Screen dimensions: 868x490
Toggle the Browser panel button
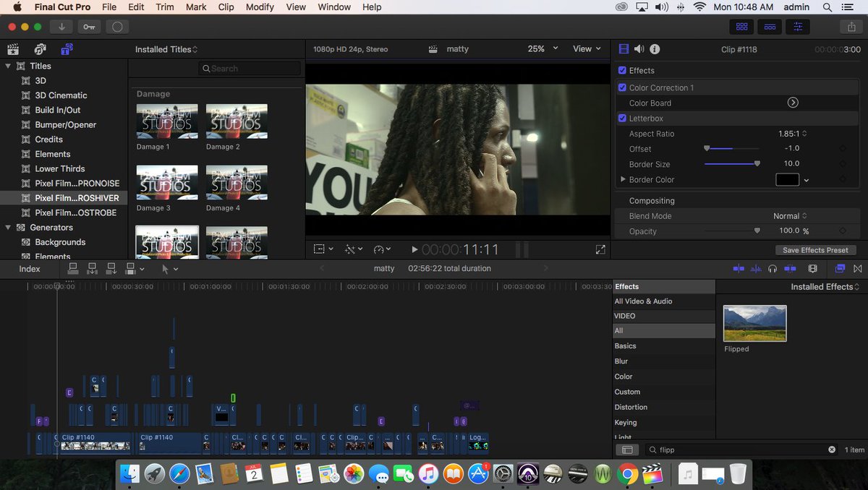[741, 27]
